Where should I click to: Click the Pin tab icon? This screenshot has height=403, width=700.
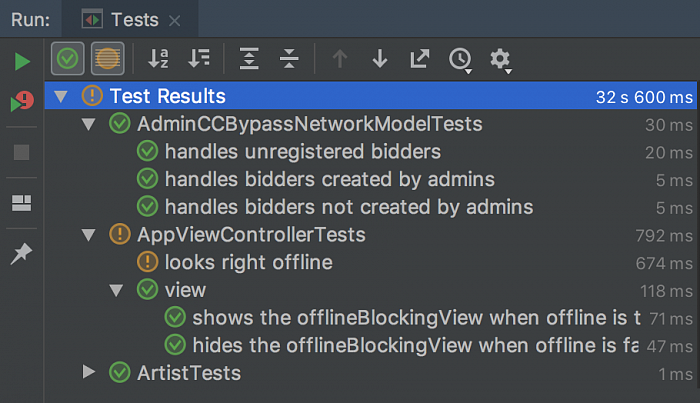pyautogui.click(x=22, y=254)
